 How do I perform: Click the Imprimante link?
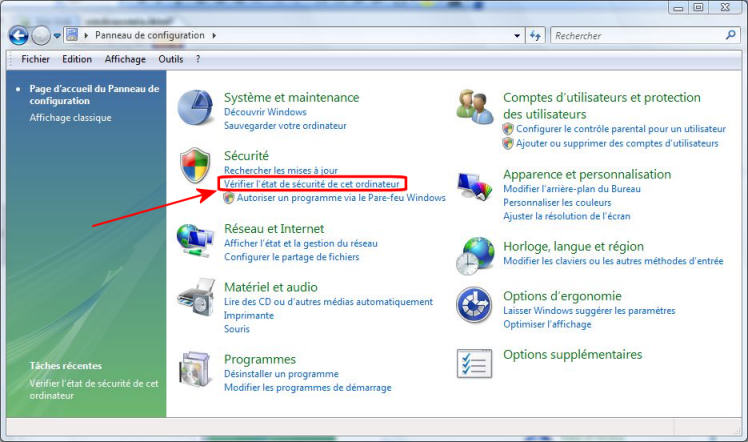tap(249, 316)
